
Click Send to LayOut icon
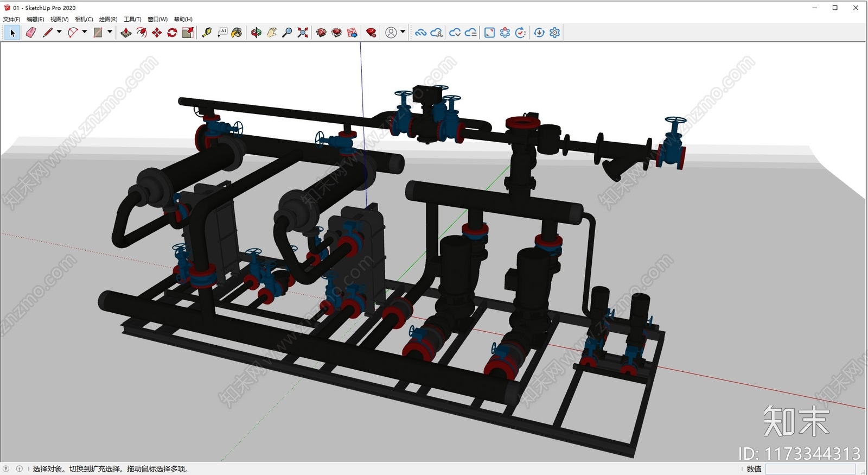pyautogui.click(x=352, y=33)
